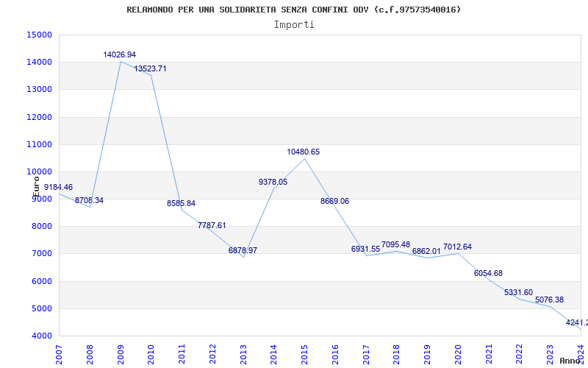
Task: Select the 8000 y-axis tick label
Action: pyautogui.click(x=41, y=227)
